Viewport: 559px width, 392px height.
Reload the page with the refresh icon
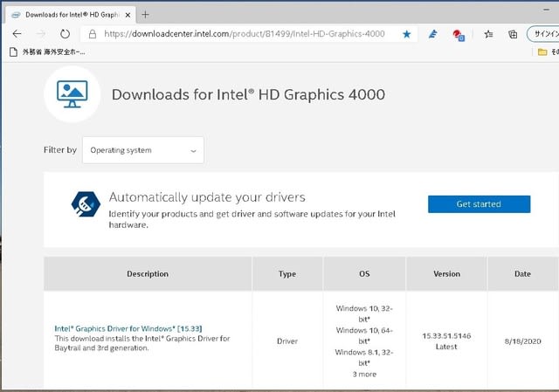point(65,34)
